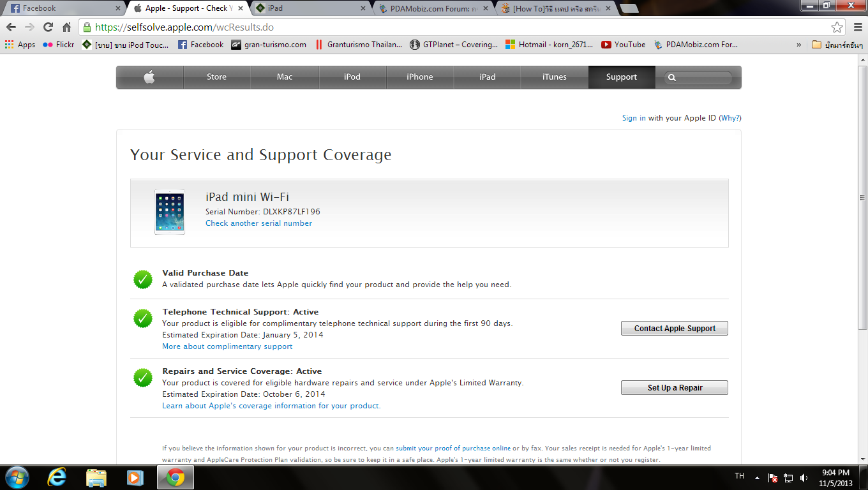Open iTunes in the Apple navigation bar
The width and height of the screenshot is (868, 490).
click(x=555, y=77)
